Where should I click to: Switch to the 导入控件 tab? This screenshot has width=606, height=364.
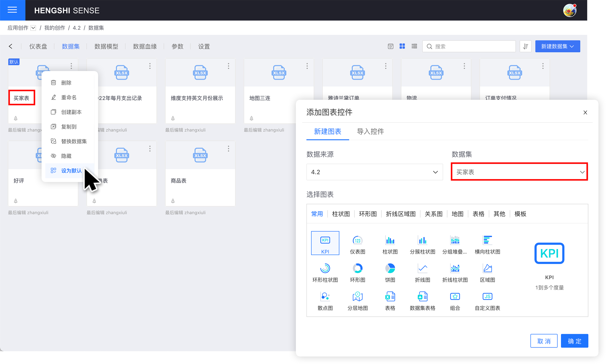point(370,131)
